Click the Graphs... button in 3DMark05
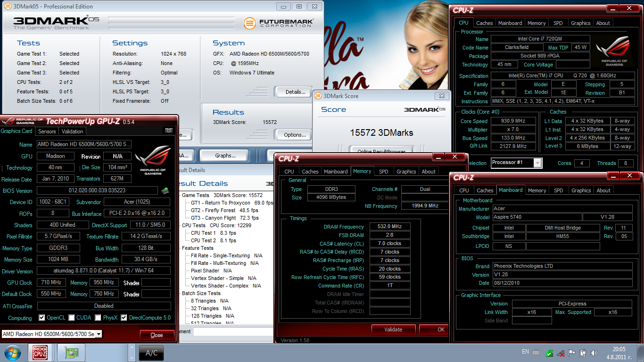The image size is (644, 362). (x=225, y=156)
